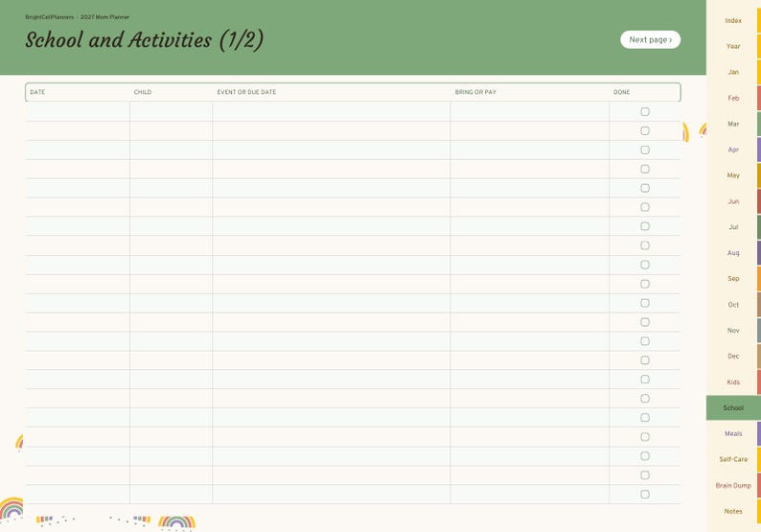Image resolution: width=761 pixels, height=532 pixels.
Task: Click the EVENT OR DUE DATE column header
Action: coord(246,92)
